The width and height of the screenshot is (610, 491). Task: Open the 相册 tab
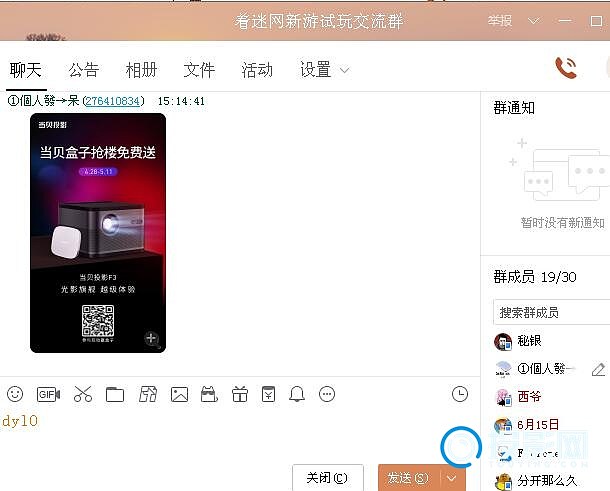tap(141, 70)
